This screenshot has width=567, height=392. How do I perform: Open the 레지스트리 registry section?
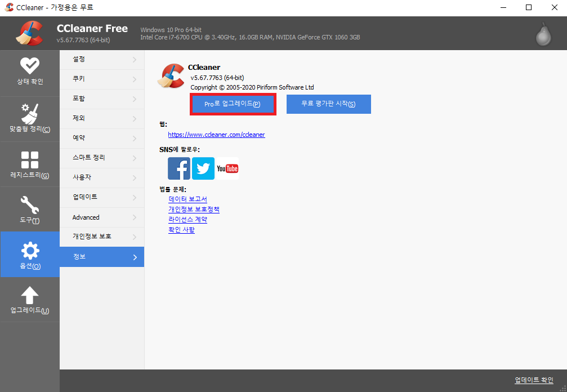pyautogui.click(x=30, y=164)
